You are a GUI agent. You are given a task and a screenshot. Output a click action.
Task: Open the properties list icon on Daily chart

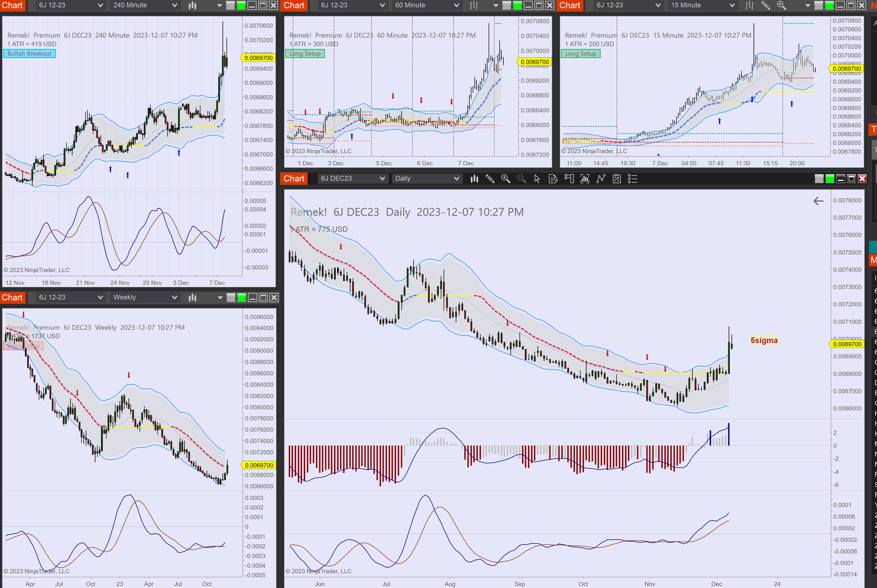pyautogui.click(x=632, y=179)
